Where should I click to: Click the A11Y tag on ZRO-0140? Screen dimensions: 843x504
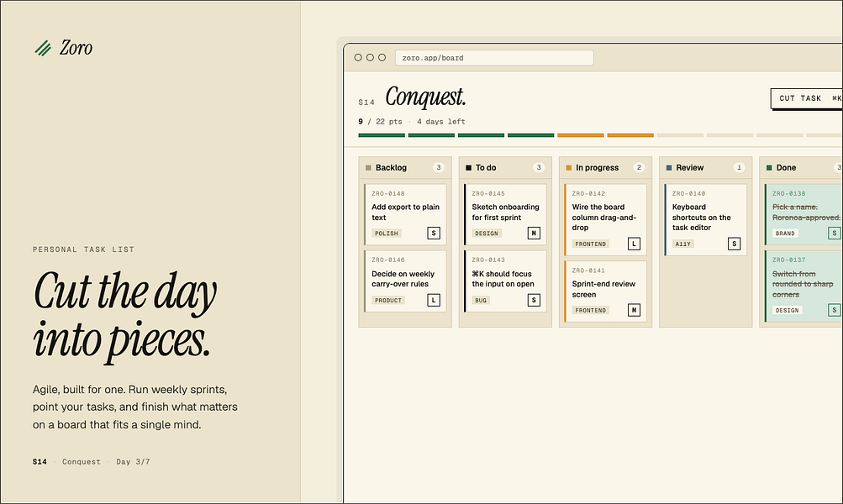[682, 244]
